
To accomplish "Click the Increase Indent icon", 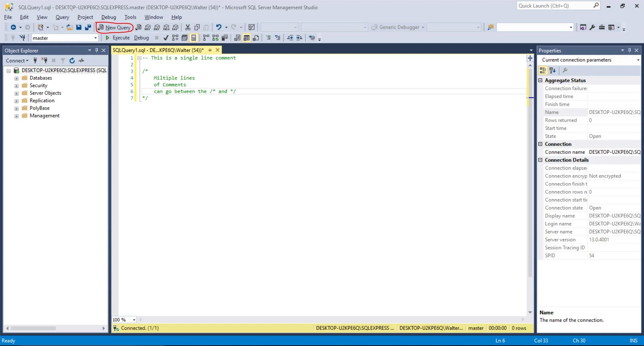I will pyautogui.click(x=299, y=38).
